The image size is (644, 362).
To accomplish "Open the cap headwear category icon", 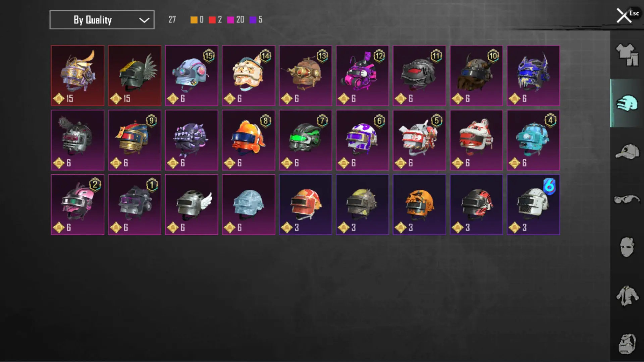I will coord(627,152).
